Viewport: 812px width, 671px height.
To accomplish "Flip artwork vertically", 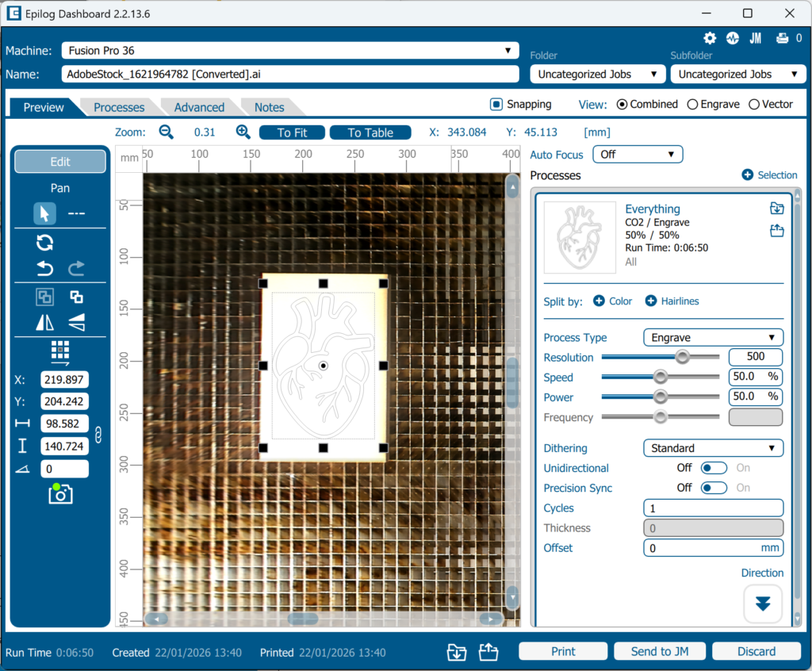I will click(x=77, y=323).
